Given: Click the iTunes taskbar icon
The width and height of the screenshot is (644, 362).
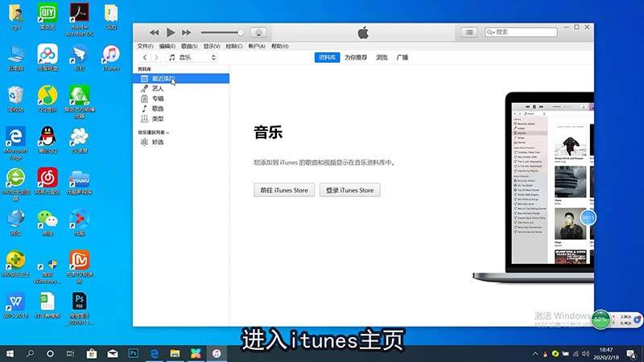Looking at the screenshot, I should coord(217,353).
